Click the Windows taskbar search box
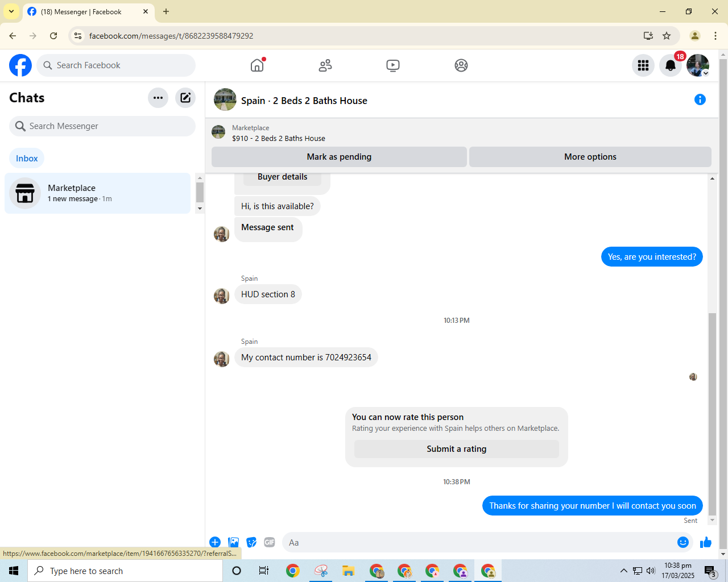Image resolution: width=728 pixels, height=582 pixels. pyautogui.click(x=125, y=571)
